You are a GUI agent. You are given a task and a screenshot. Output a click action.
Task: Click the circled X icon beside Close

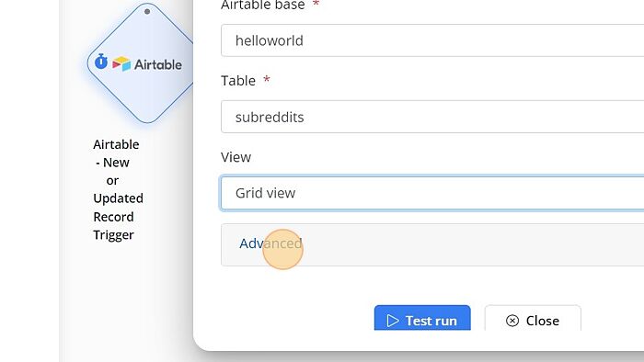[x=512, y=321]
